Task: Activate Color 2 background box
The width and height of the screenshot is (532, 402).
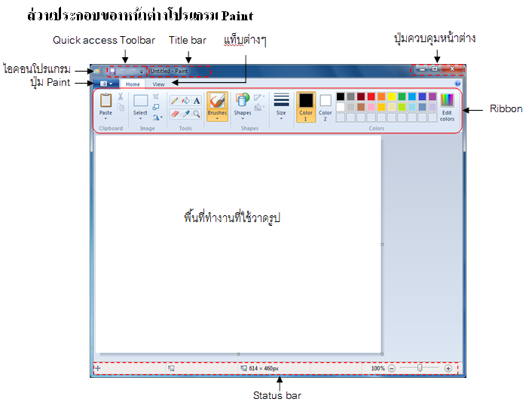Action: (x=325, y=107)
